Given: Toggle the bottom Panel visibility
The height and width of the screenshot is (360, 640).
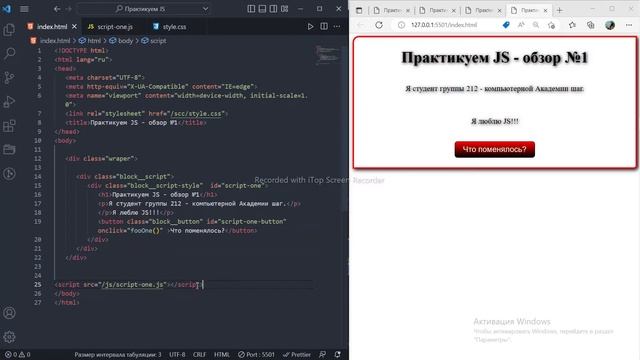Looking at the screenshot, I should coord(262,9).
